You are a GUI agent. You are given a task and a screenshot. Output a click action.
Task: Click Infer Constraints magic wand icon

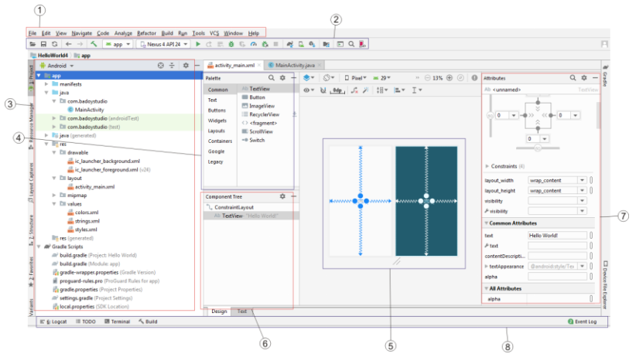(365, 90)
